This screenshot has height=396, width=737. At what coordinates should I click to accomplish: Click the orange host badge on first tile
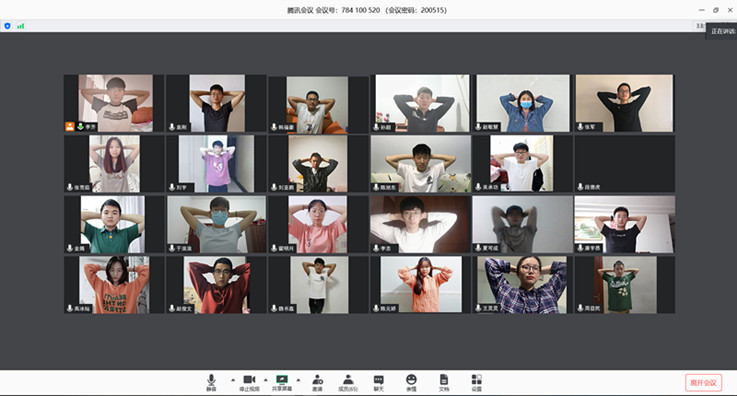coord(70,126)
